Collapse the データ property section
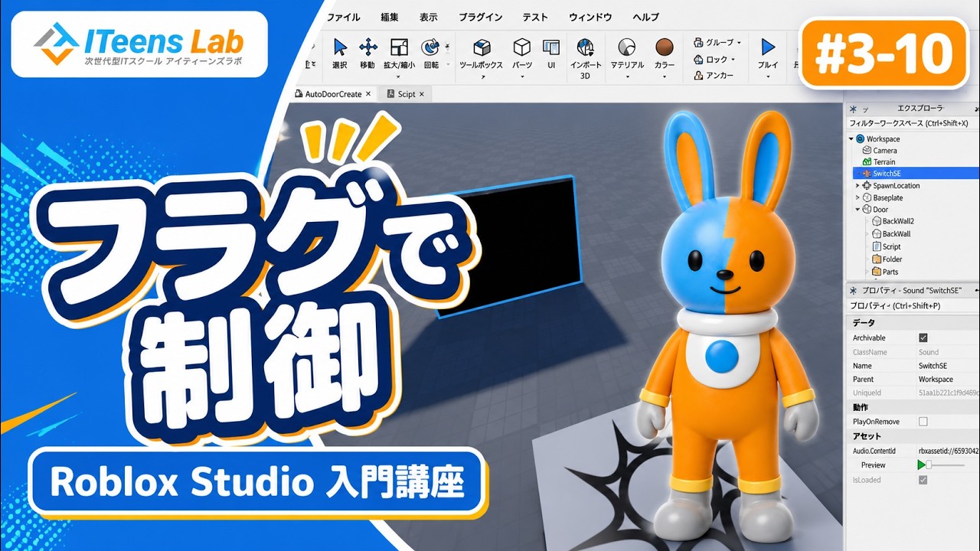The height and width of the screenshot is (551, 980). coord(913,323)
